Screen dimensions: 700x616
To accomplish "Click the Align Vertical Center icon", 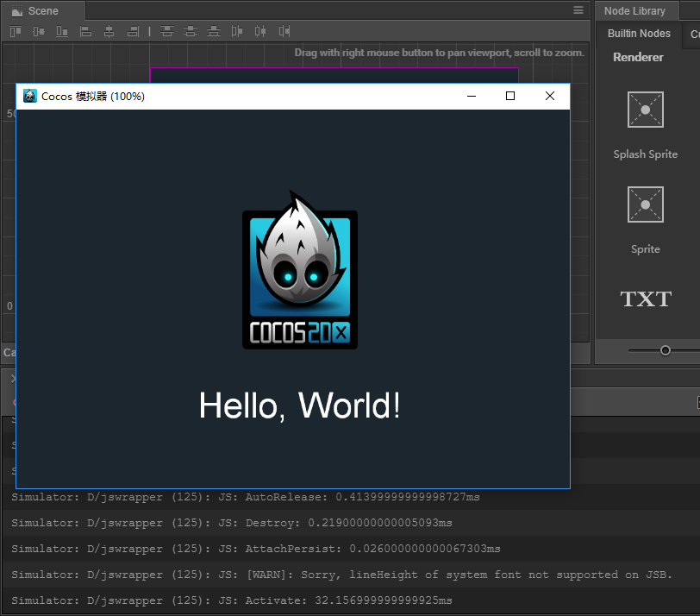I will coord(39,31).
